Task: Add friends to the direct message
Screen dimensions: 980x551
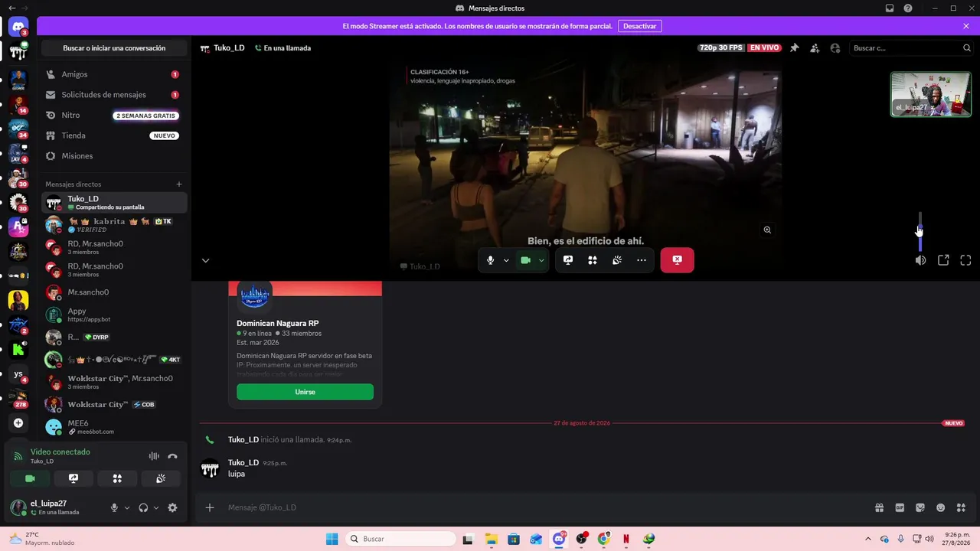Action: coord(815,47)
